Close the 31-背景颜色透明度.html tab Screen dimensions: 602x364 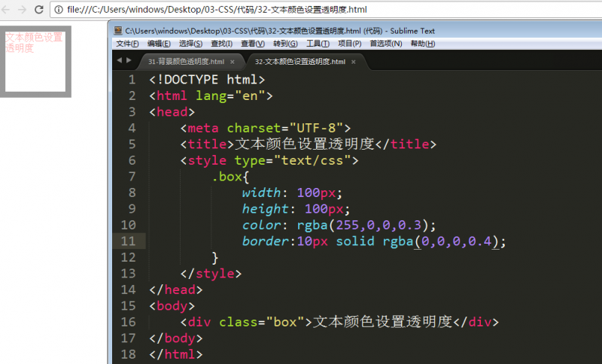[x=232, y=62]
